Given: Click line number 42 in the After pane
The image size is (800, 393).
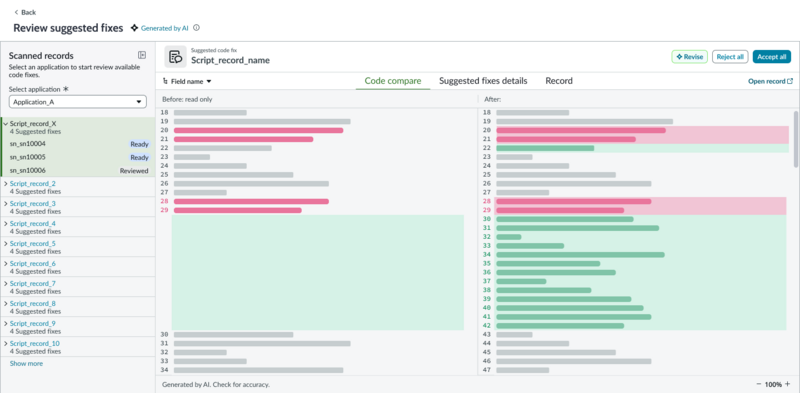Looking at the screenshot, I should (486, 326).
